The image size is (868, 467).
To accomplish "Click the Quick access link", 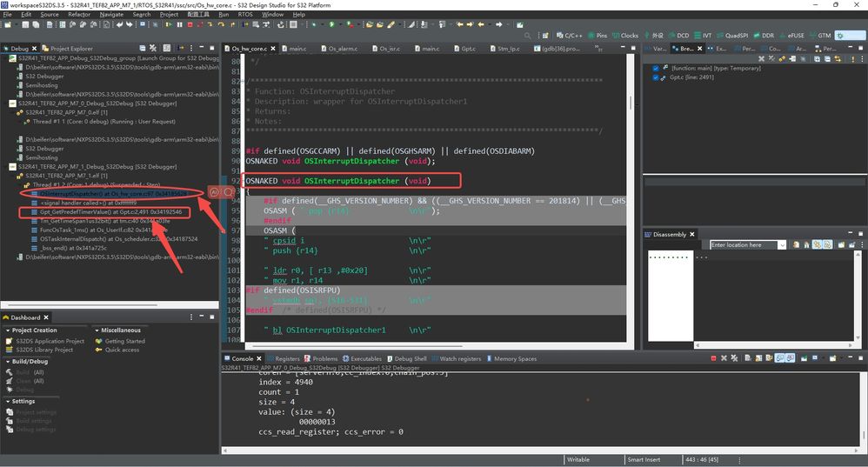I will tap(122, 350).
